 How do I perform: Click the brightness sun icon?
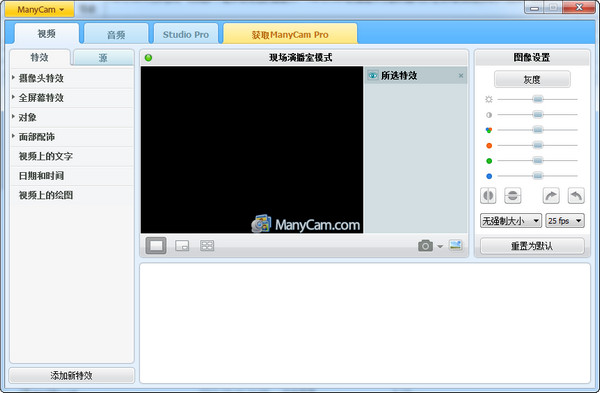coord(489,99)
